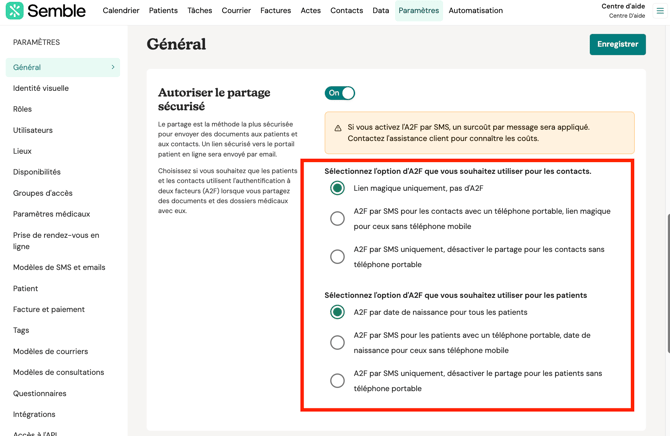Open Paramètres médicaux settings

tap(51, 214)
